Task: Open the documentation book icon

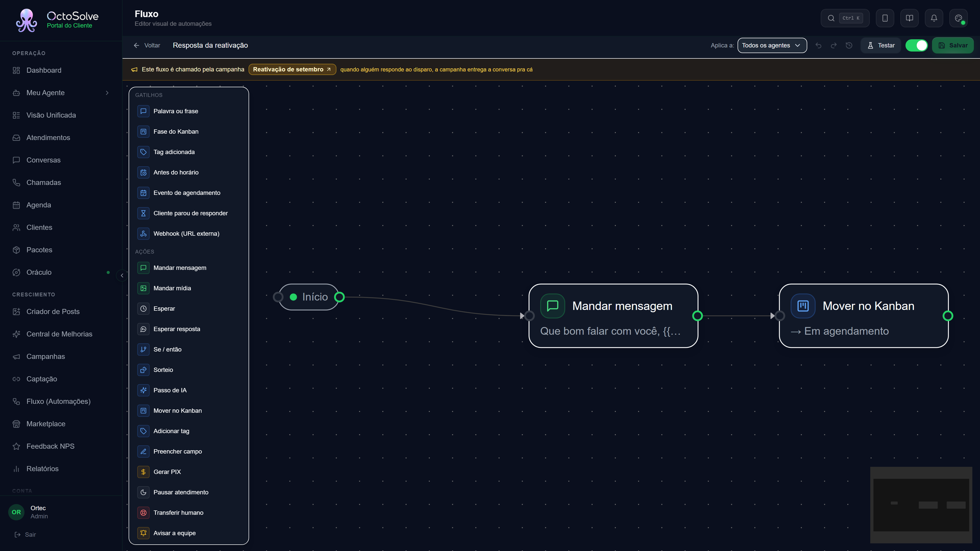Action: pyautogui.click(x=909, y=18)
